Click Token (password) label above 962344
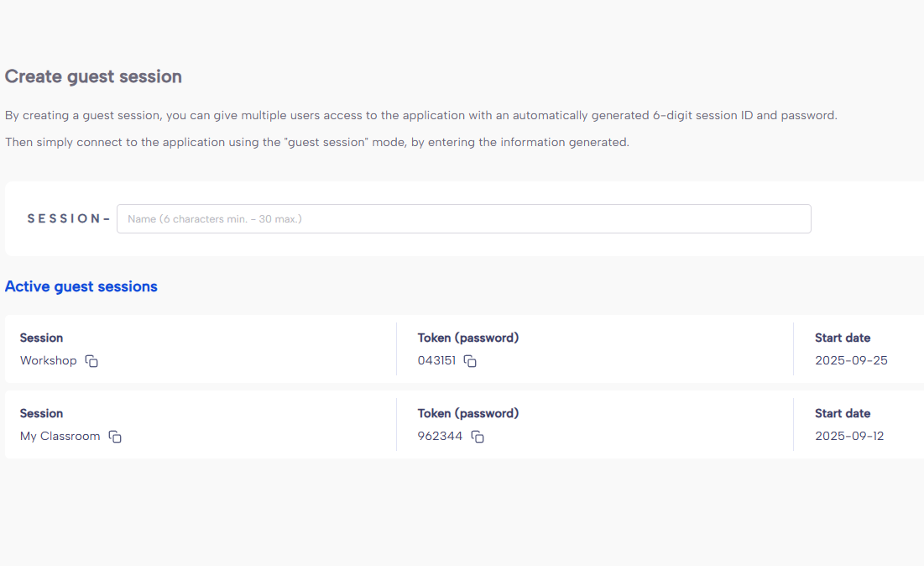This screenshot has height=566, width=924. pyautogui.click(x=468, y=413)
